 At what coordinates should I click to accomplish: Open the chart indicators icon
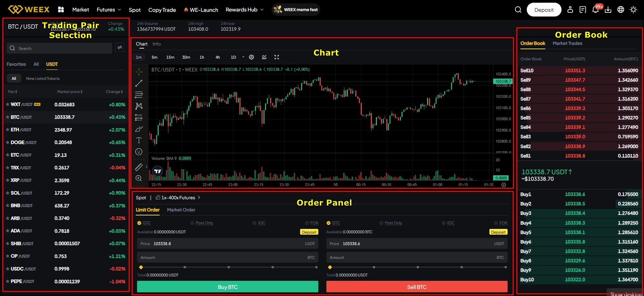(264, 57)
